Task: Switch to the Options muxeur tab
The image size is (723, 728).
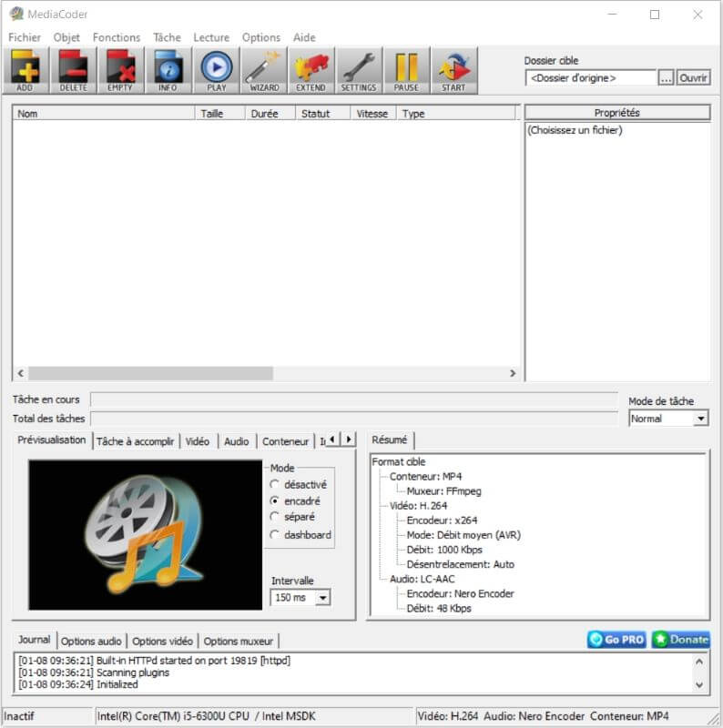Action: tap(239, 642)
